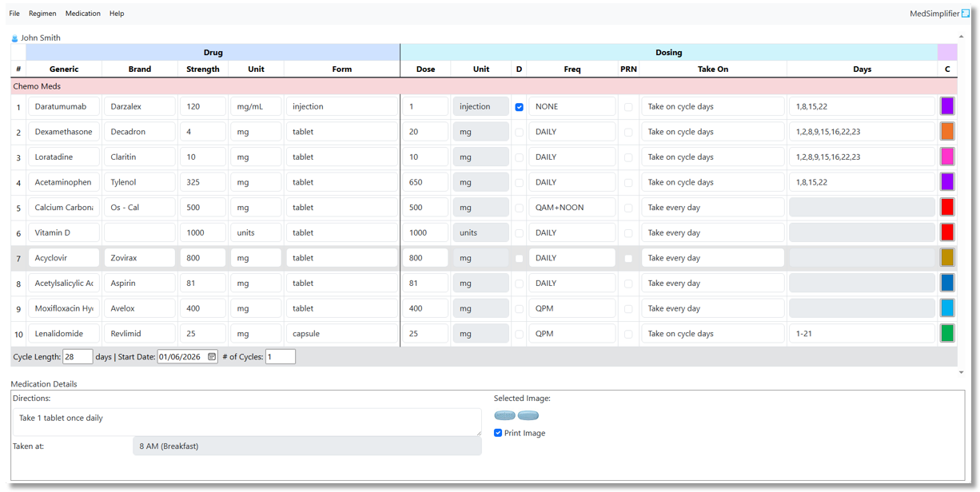This screenshot has width=980, height=492.
Task: Uncheck the D checkbox for Daratumumab
Action: (520, 107)
